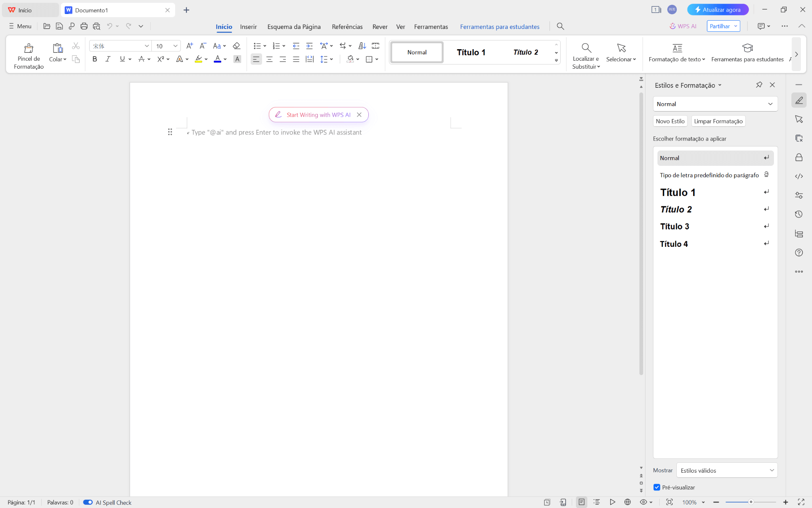Toggle the AI Spell Check switch
This screenshot has height=508, width=812.
pyautogui.click(x=88, y=502)
